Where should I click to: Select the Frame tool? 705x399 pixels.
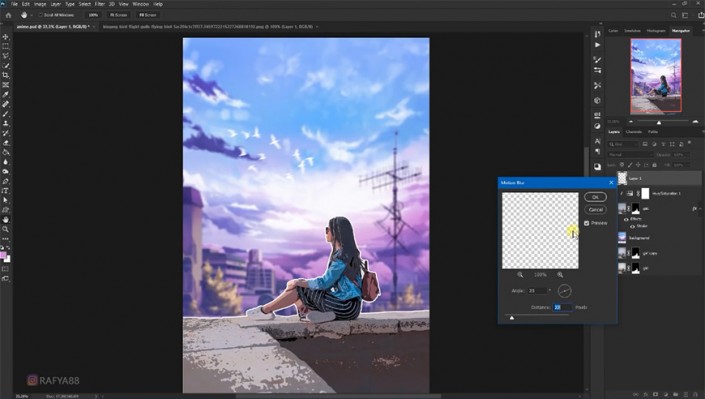click(x=5, y=85)
